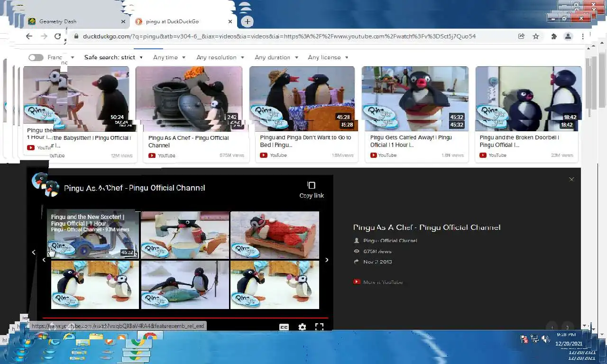Reload the DuckDuckGo page
Image resolution: width=607 pixels, height=364 pixels.
point(57,36)
